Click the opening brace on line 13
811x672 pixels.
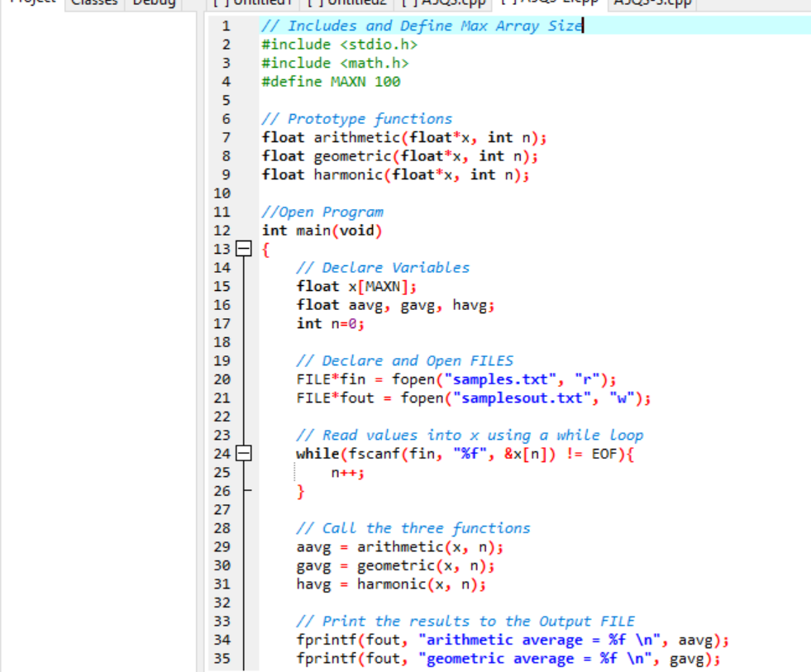[266, 250]
